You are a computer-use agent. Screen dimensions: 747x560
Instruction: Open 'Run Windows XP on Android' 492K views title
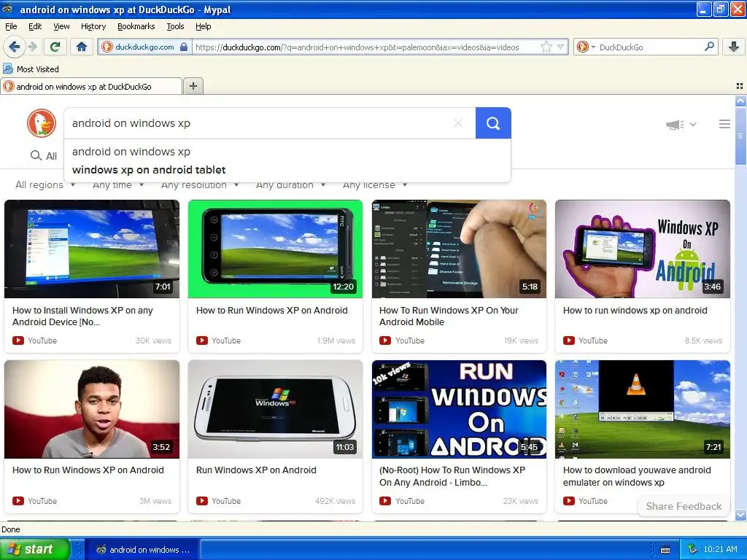(256, 470)
